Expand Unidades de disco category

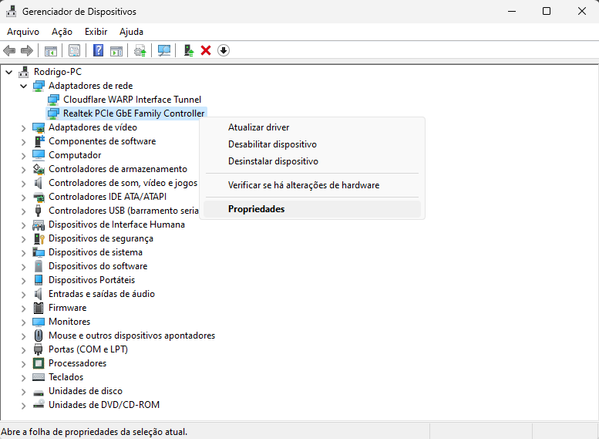coord(24,391)
